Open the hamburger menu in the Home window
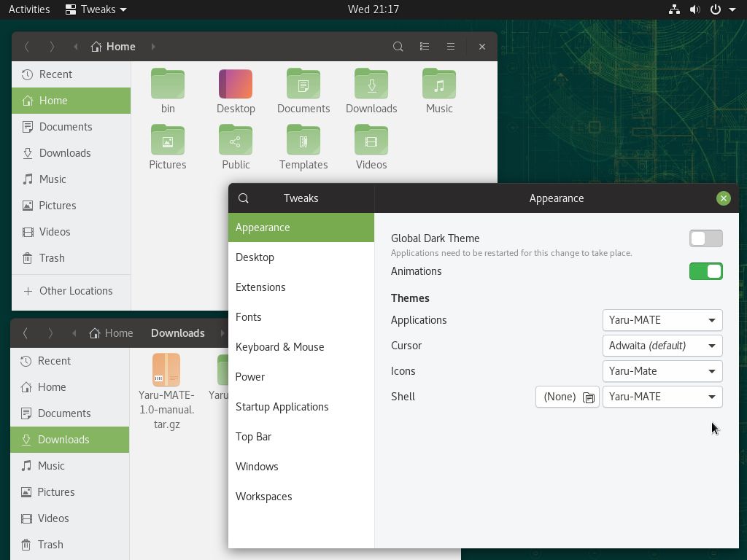The width and height of the screenshot is (747, 560). tap(451, 46)
